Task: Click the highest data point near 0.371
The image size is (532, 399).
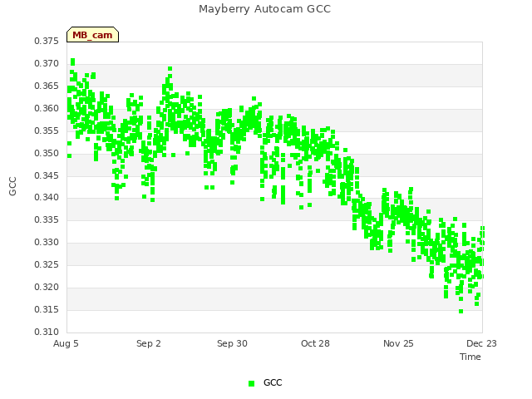Action: click(x=72, y=62)
